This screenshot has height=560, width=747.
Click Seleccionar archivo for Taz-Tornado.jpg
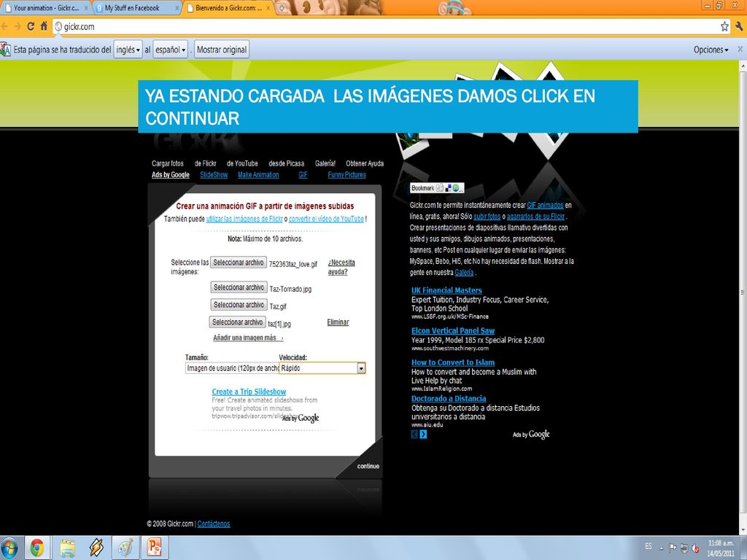click(x=239, y=287)
